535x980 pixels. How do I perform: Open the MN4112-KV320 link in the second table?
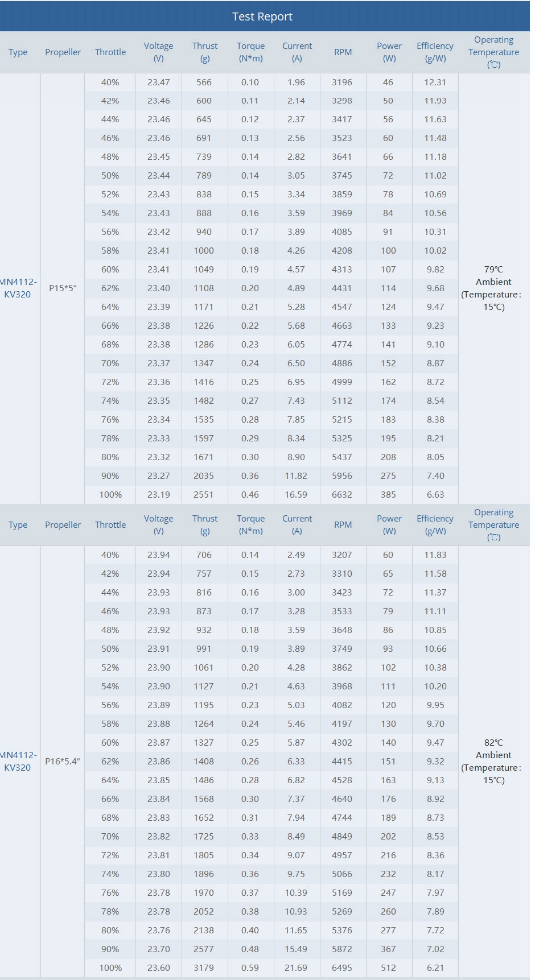point(18,761)
